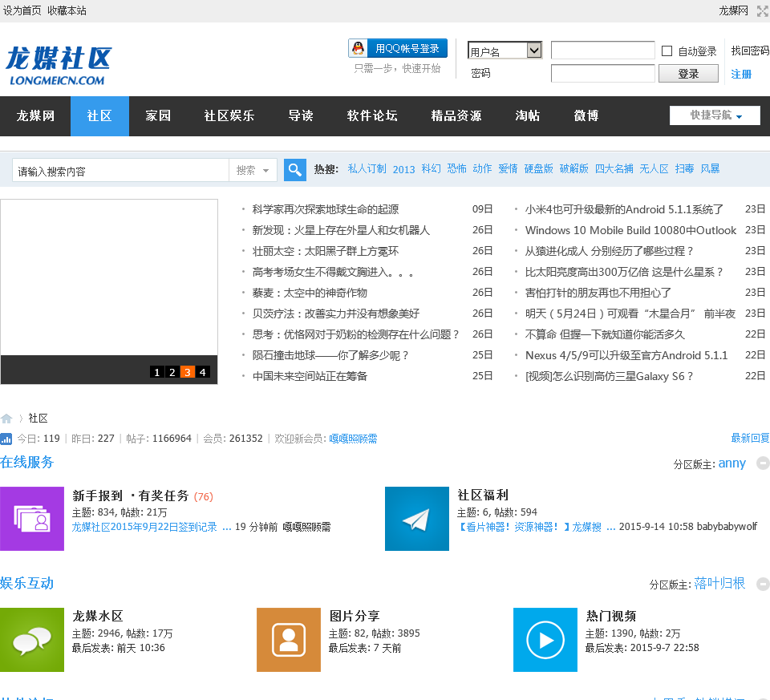Viewport: 770px width, 700px height.
Task: Collapse the 娱乐互动 section
Action: [763, 584]
